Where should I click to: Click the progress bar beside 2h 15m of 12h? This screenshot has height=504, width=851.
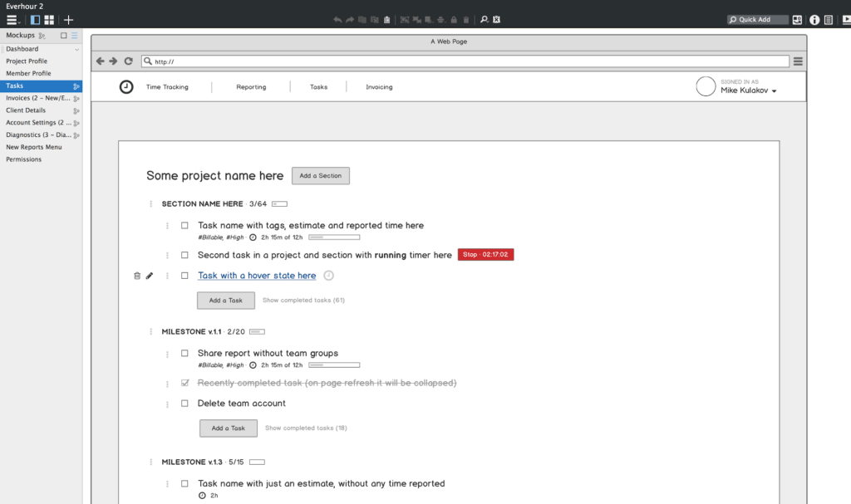point(332,237)
